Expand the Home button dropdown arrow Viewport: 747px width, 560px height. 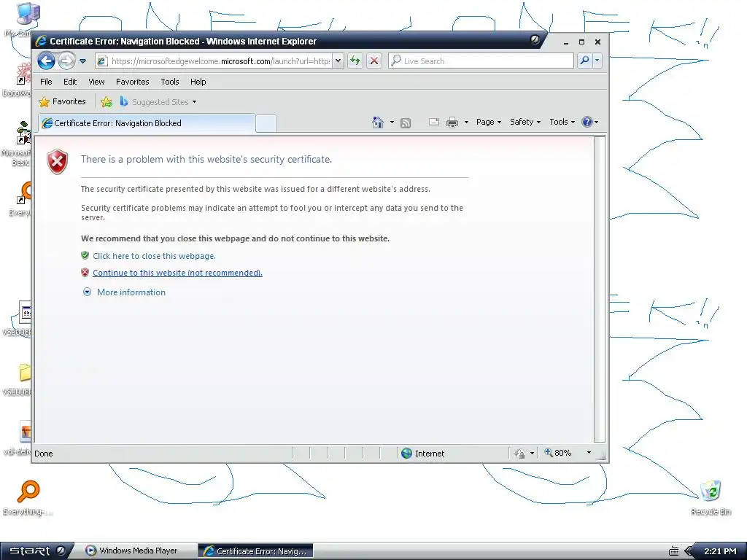(x=392, y=122)
